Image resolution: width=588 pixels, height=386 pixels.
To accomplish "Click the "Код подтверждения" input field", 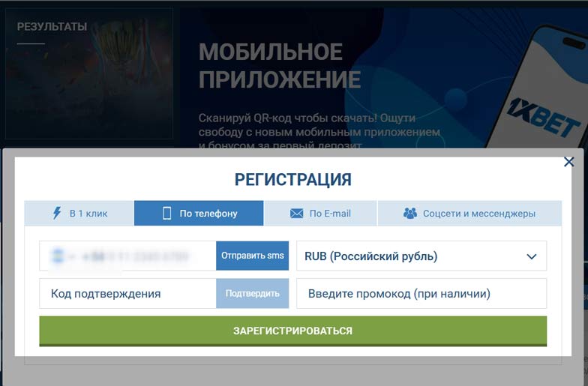I will point(127,294).
